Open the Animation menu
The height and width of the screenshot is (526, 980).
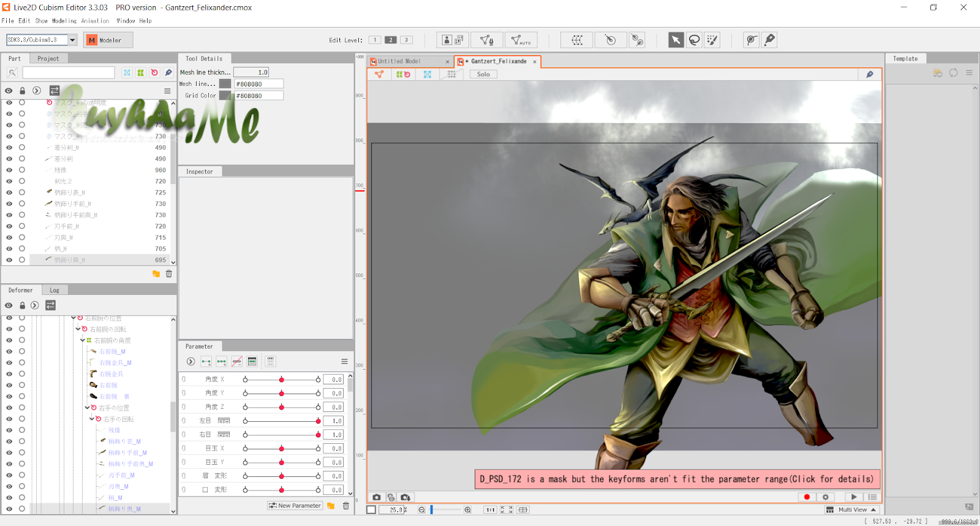pyautogui.click(x=95, y=21)
